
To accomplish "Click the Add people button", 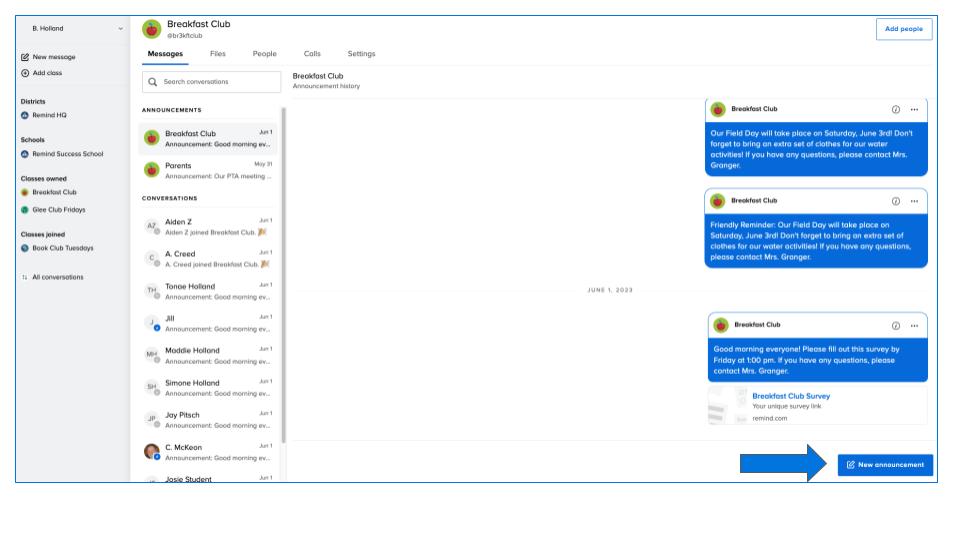I will [x=903, y=29].
